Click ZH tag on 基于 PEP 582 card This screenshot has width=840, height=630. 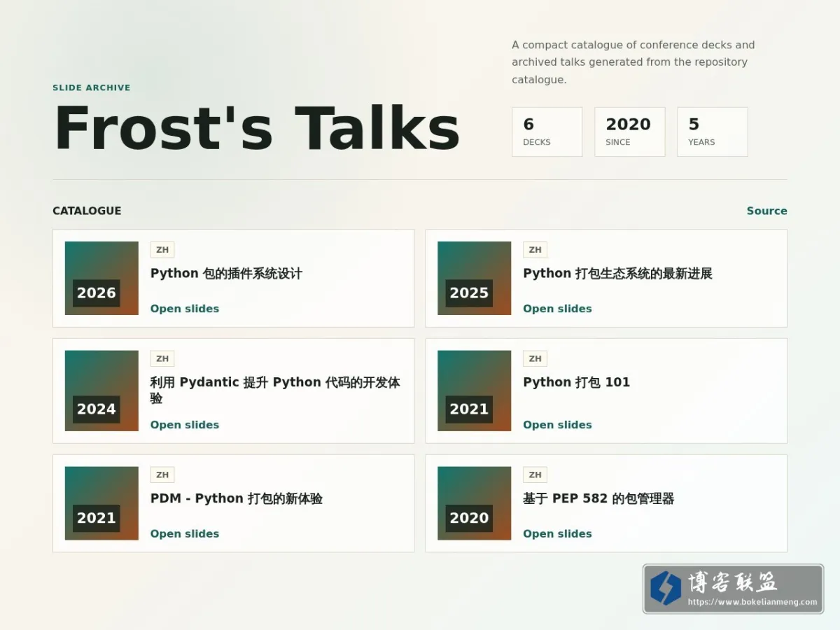pos(535,475)
